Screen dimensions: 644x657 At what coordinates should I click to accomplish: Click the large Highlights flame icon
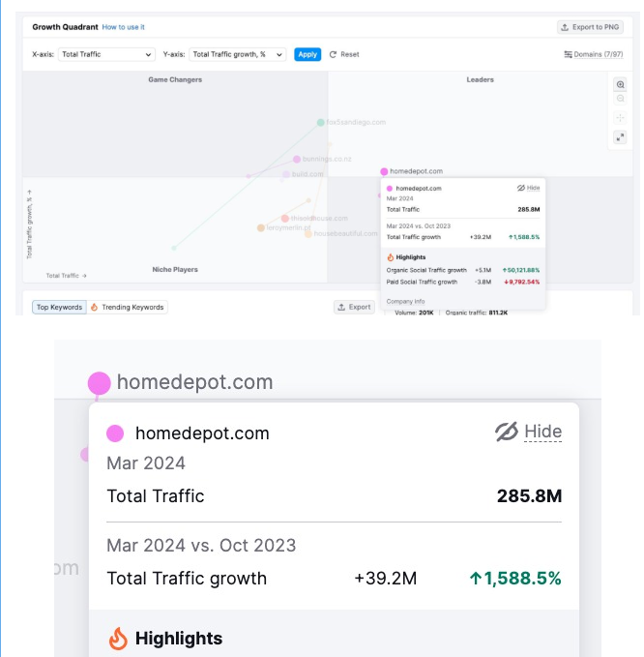pos(118,639)
